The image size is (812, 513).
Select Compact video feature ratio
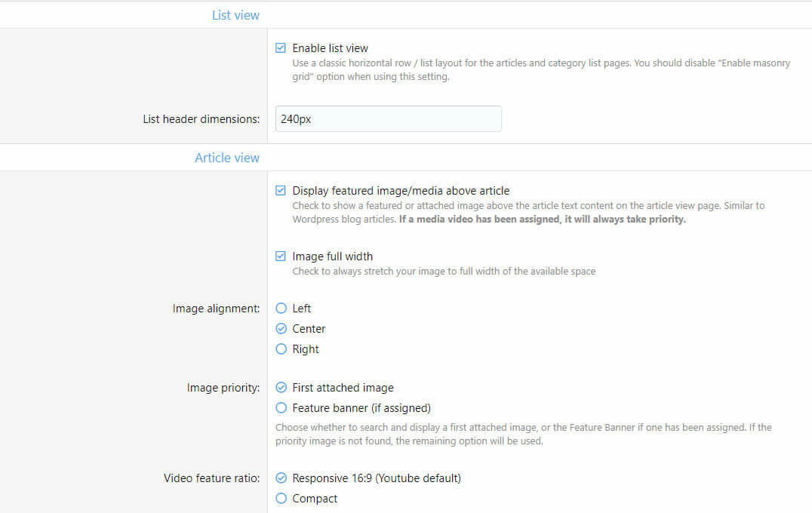[x=281, y=499]
